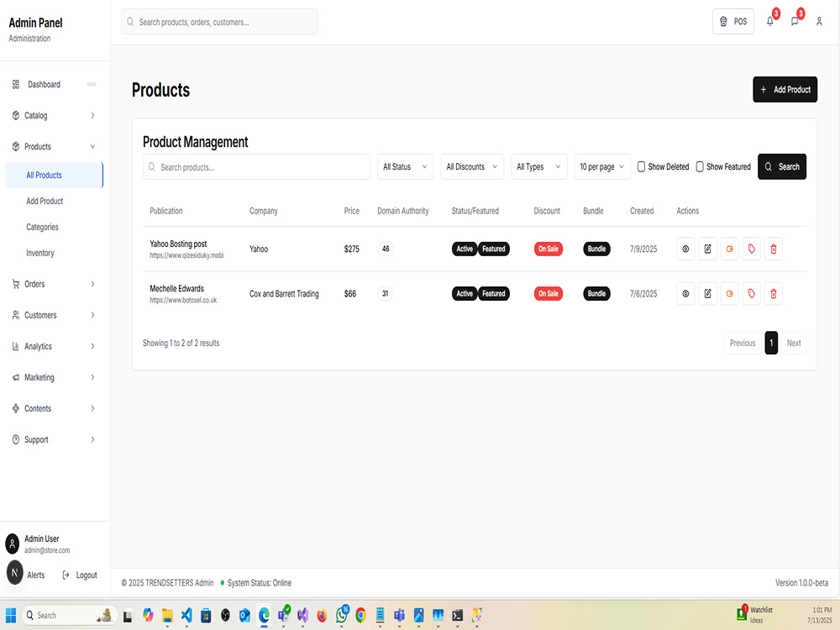Open the All Discounts dropdown
Image resolution: width=840 pixels, height=630 pixels.
point(472,166)
